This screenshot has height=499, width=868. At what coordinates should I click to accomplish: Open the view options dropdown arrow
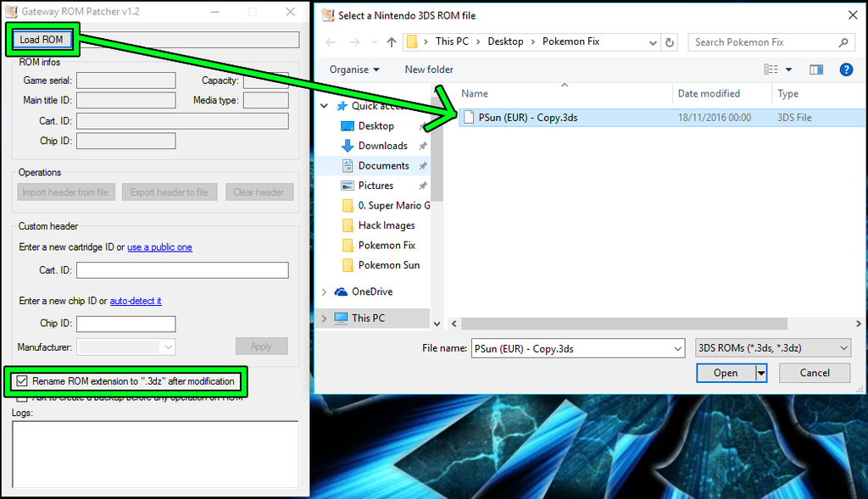[789, 69]
